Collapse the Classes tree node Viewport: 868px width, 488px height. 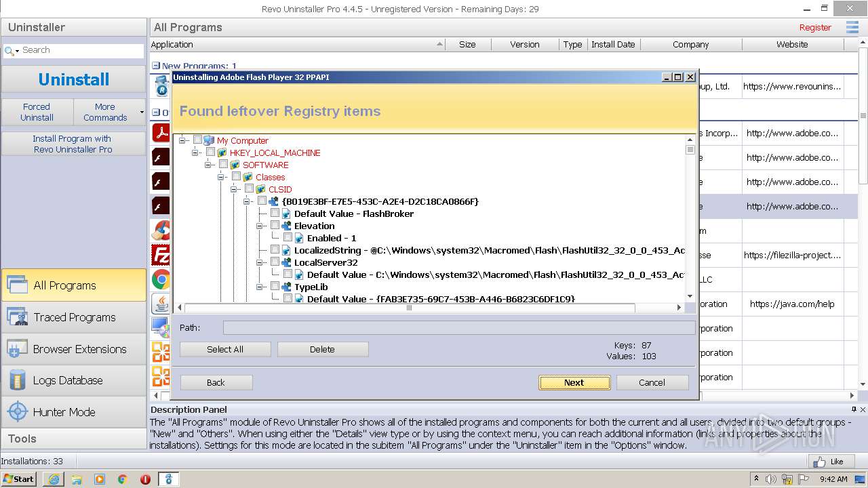pos(221,177)
